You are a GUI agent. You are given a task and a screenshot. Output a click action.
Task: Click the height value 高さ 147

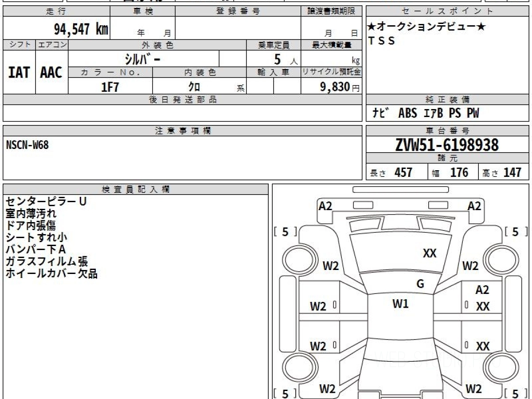point(502,172)
